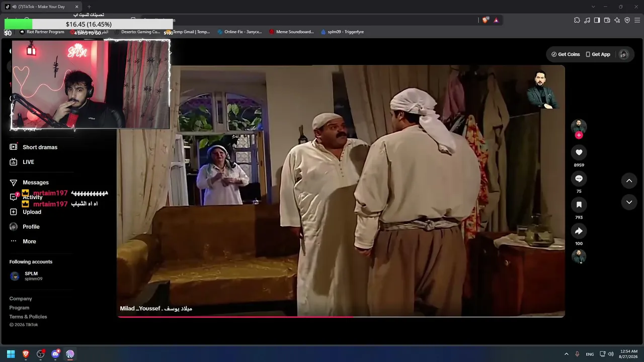Open purple swirl app in taskbar

pos(70,354)
